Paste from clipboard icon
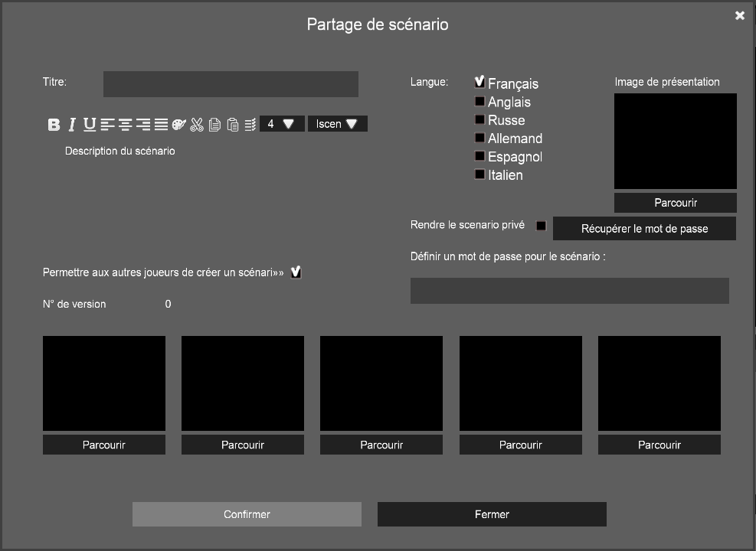 pyautogui.click(x=232, y=125)
